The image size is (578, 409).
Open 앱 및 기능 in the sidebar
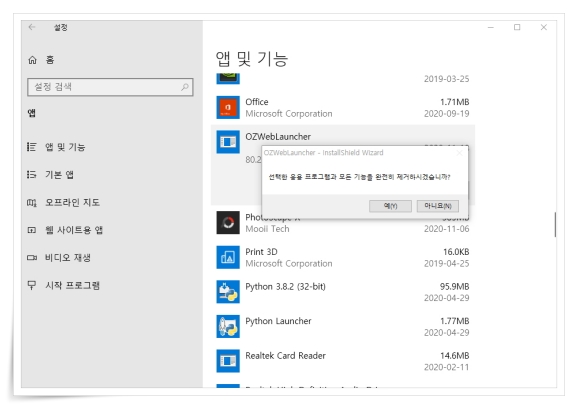(65, 147)
